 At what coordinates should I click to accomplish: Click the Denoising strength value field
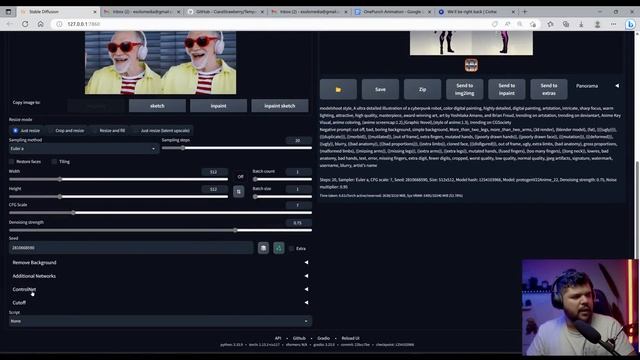click(x=298, y=223)
